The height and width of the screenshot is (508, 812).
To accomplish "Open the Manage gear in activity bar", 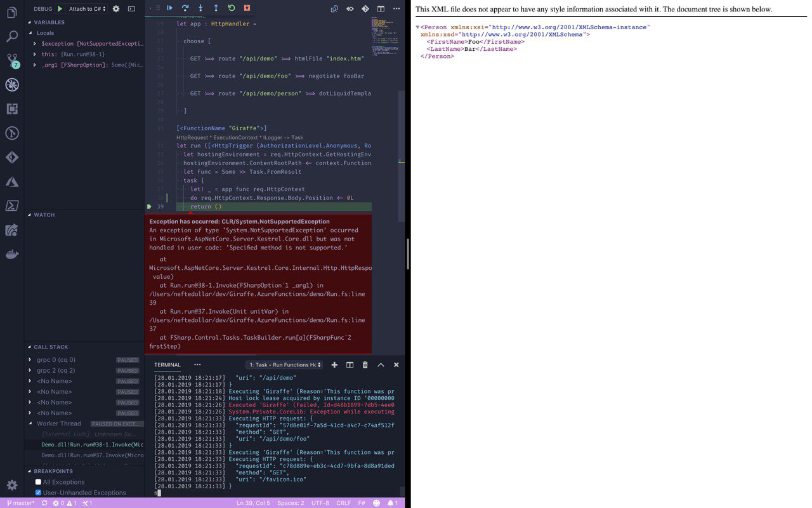I will (x=12, y=485).
